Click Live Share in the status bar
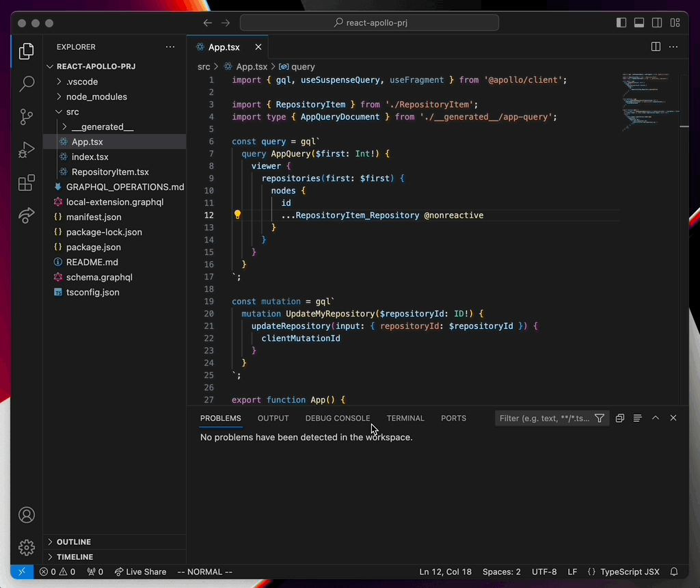The height and width of the screenshot is (588, 700). point(141,572)
